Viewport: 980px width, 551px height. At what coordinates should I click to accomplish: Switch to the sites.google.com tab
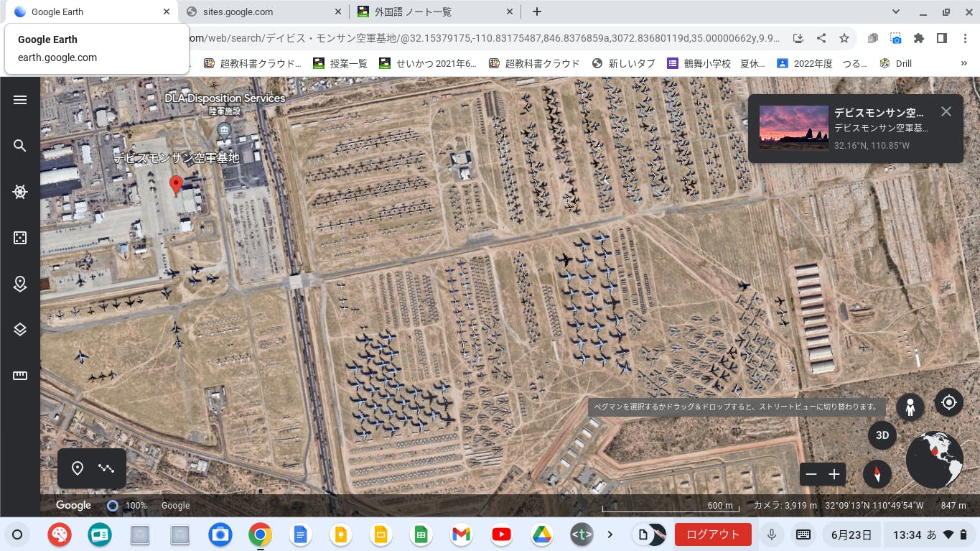263,12
